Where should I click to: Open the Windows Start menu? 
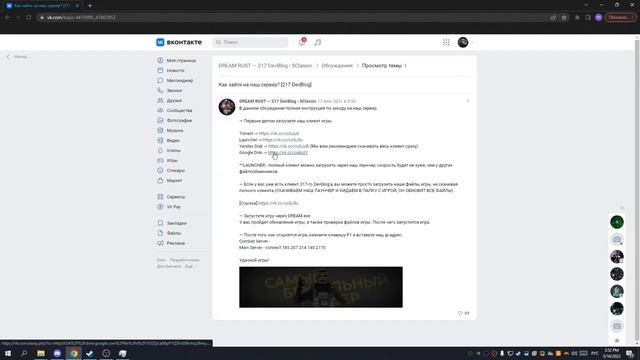click(8, 353)
